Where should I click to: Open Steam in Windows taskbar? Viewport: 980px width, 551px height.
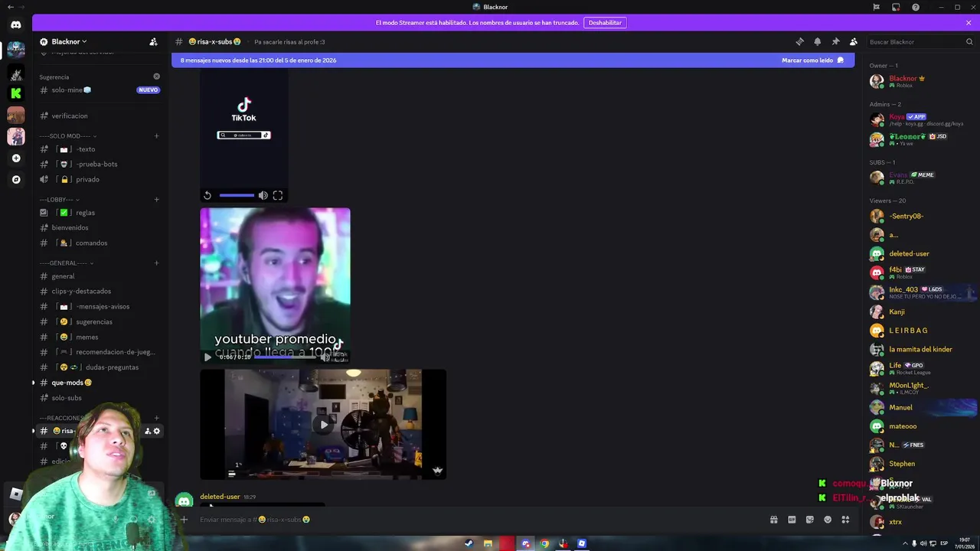(x=469, y=543)
